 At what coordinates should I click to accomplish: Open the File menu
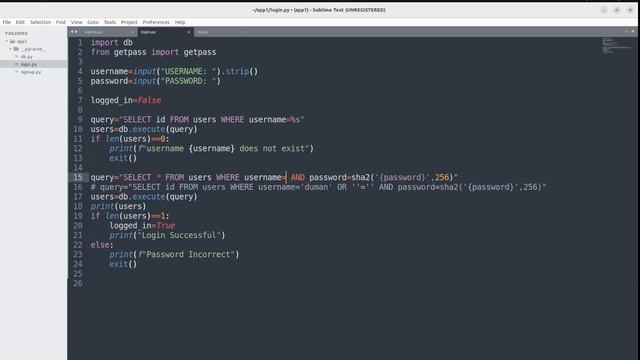click(7, 22)
